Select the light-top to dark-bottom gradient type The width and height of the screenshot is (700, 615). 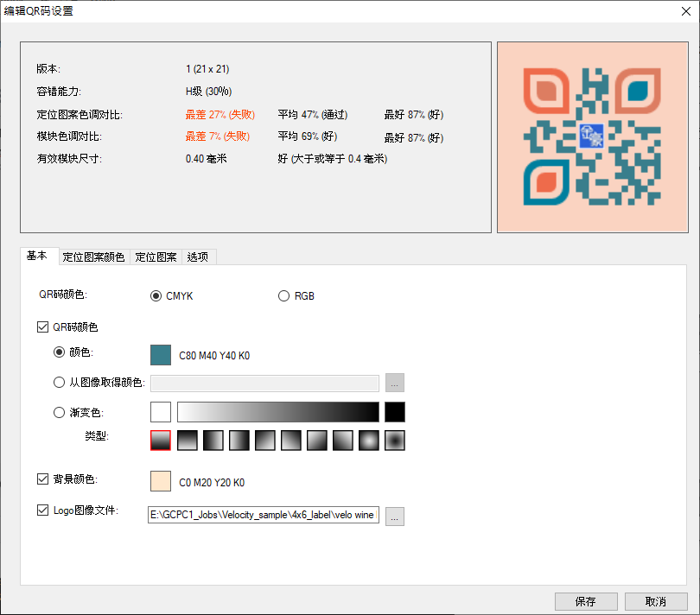161,441
